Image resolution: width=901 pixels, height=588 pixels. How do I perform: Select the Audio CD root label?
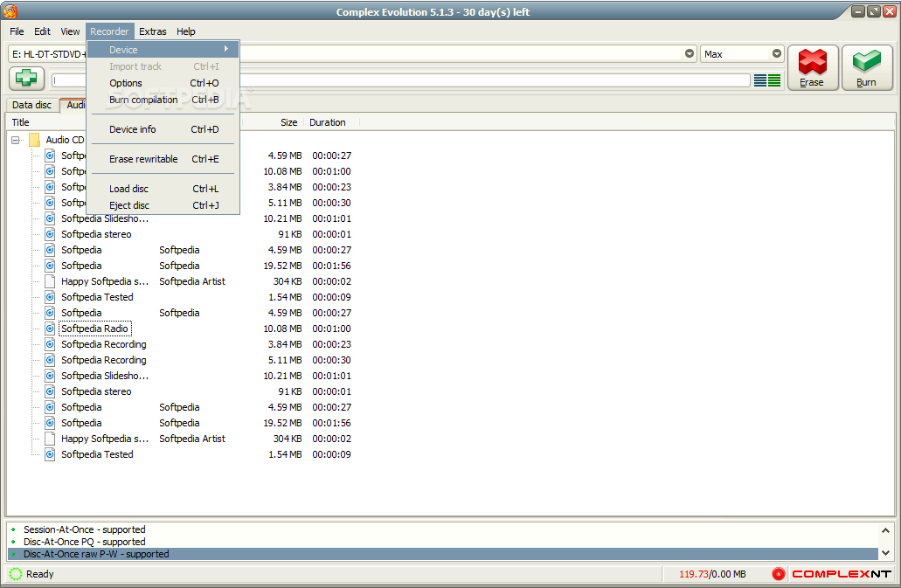[x=65, y=140]
